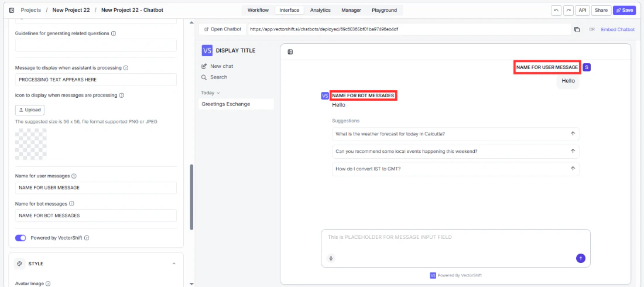Click the palette icon next to STYLE
This screenshot has height=287, width=644.
tap(19, 264)
